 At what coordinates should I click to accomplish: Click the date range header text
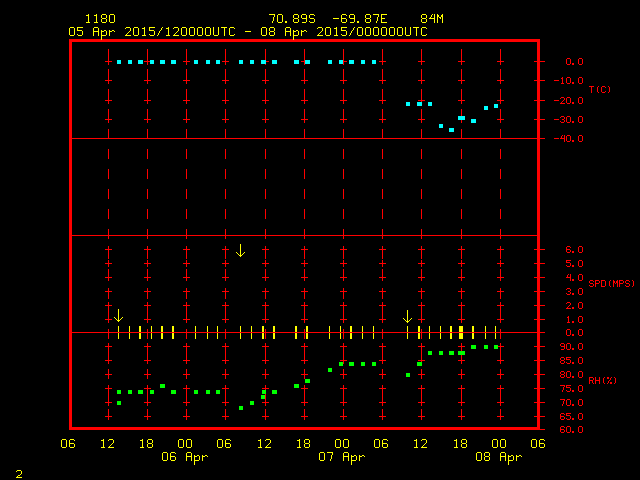pyautogui.click(x=247, y=32)
